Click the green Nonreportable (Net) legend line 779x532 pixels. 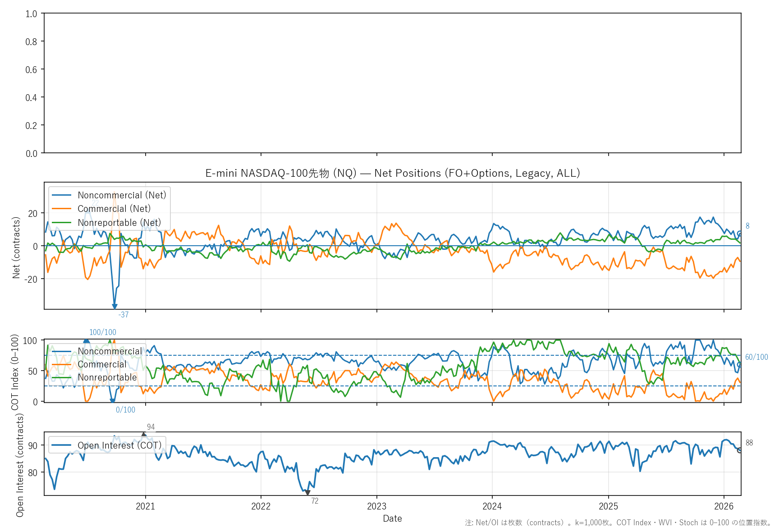[x=62, y=223]
